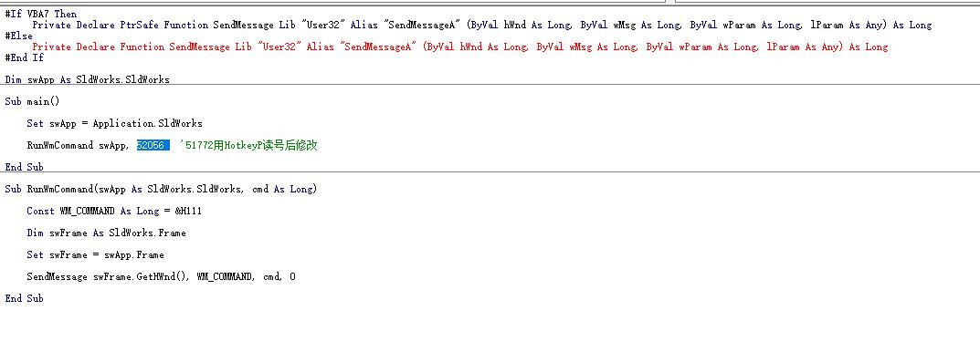Click the '#End If' directive line
This screenshot has width=980, height=342.
[25, 57]
